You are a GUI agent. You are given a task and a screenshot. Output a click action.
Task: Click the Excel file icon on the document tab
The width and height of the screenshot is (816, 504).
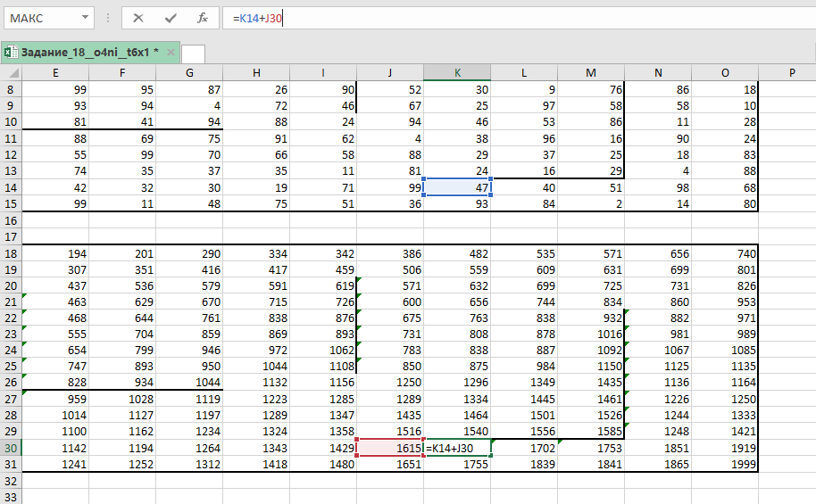click(x=12, y=53)
